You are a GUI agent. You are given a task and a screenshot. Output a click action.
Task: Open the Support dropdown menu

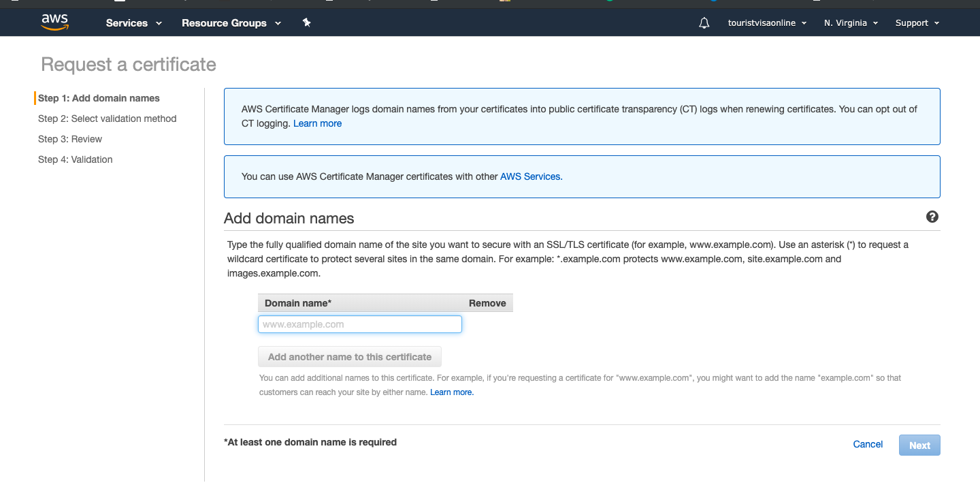click(917, 23)
